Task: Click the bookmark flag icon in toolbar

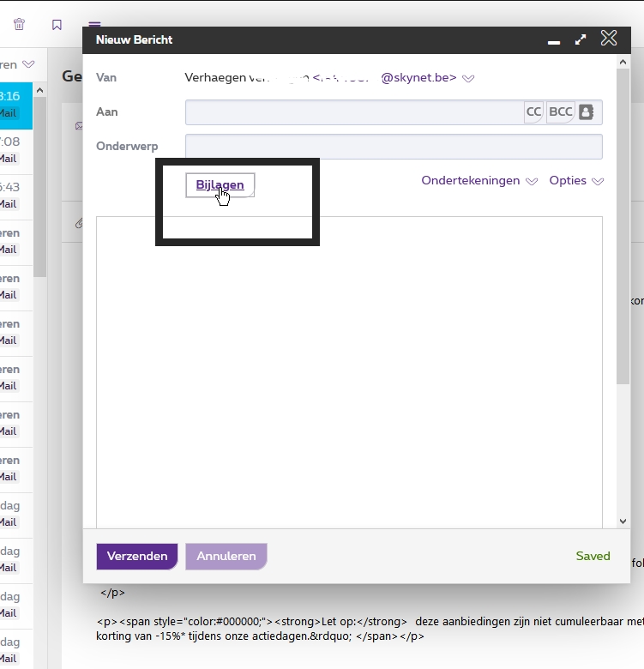Action: [x=57, y=25]
